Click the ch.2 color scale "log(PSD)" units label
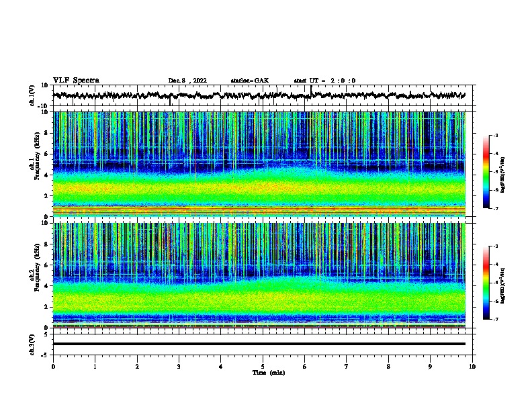532x411 pixels. (503, 285)
